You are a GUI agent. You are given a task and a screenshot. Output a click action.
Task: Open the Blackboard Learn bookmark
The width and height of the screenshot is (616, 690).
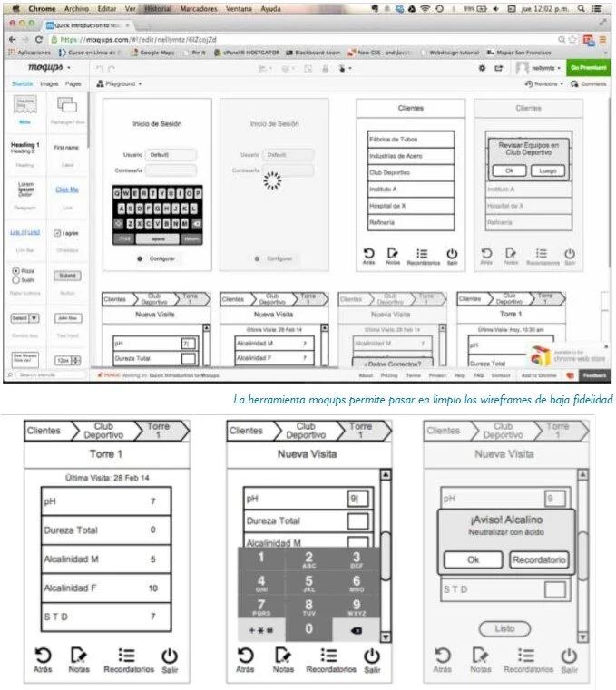coord(314,53)
